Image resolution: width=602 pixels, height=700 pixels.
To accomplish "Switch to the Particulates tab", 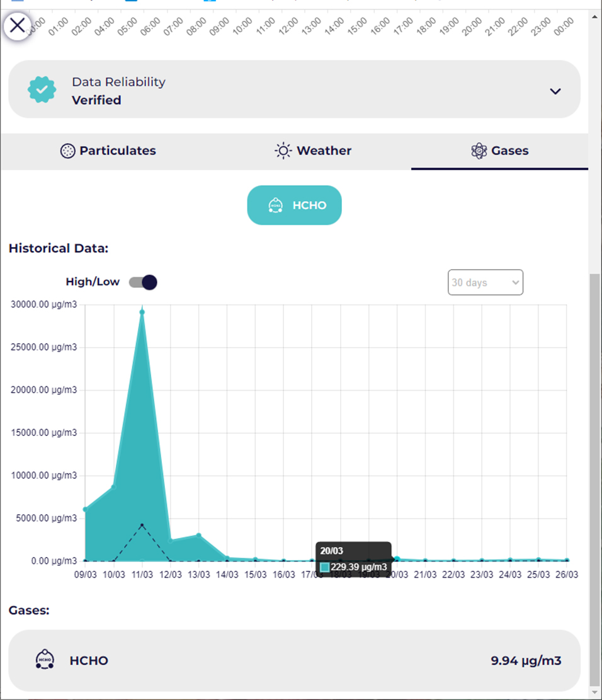I will [108, 151].
